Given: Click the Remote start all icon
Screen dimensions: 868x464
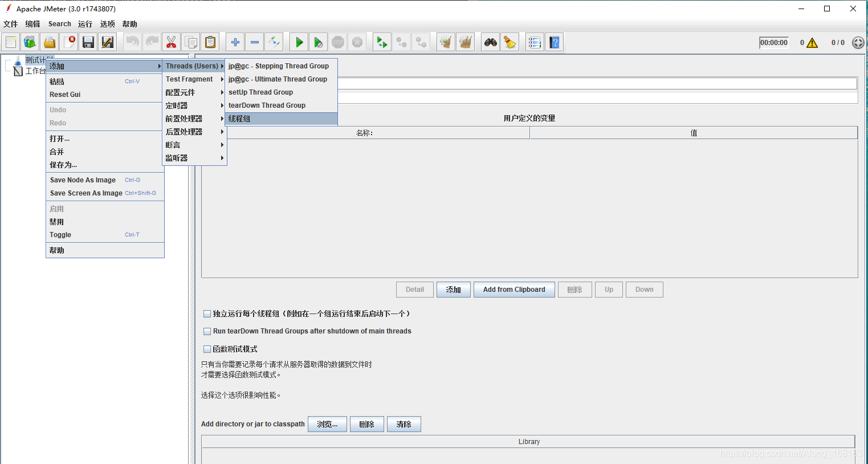Looking at the screenshot, I should (x=382, y=42).
